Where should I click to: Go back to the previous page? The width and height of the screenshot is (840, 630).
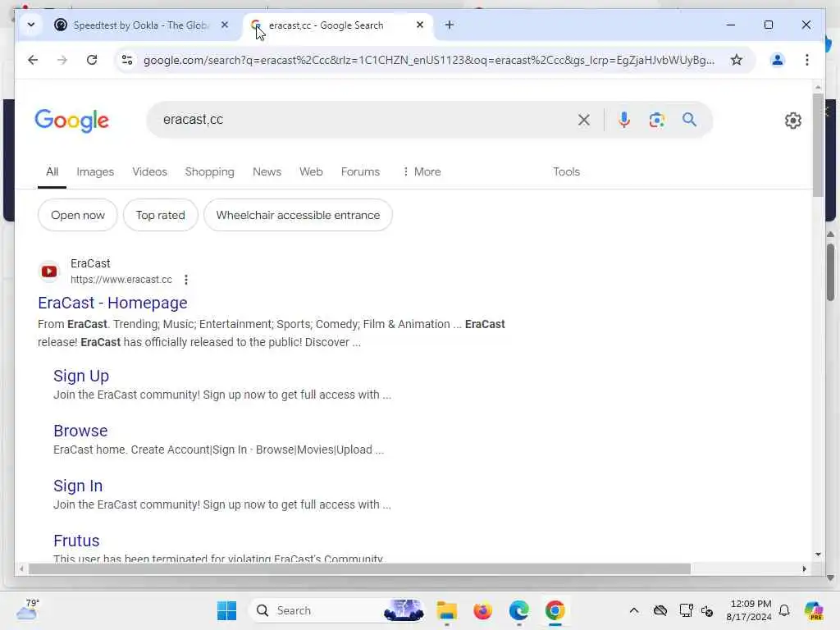point(33,60)
